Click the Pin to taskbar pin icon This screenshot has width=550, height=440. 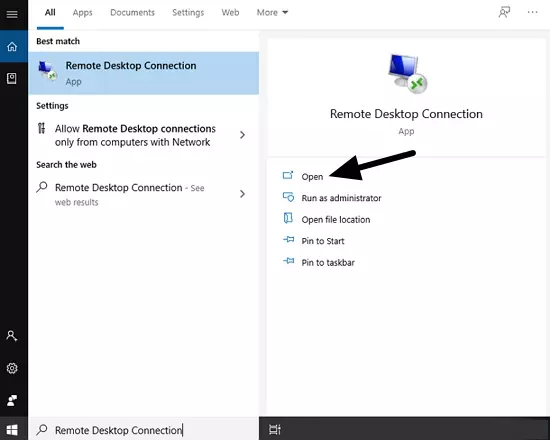[x=288, y=261]
